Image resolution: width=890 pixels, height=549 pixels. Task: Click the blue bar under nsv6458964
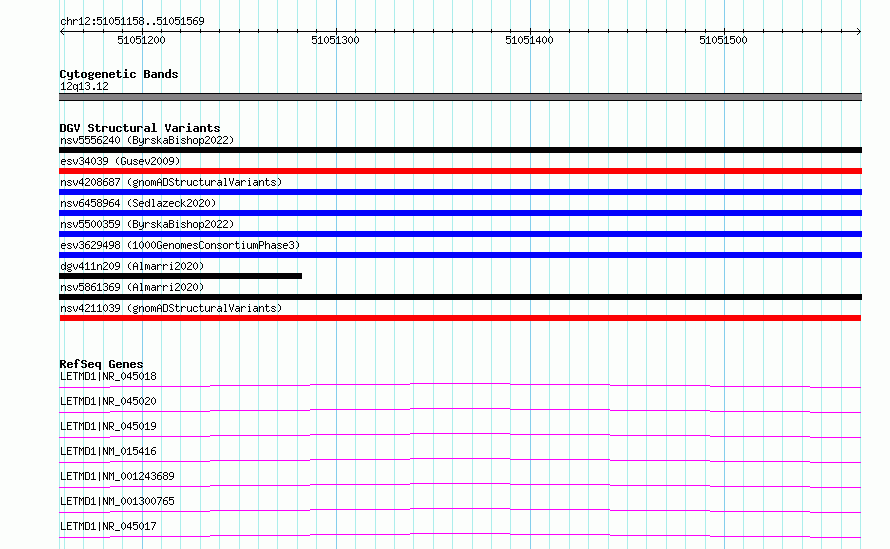tap(460, 213)
